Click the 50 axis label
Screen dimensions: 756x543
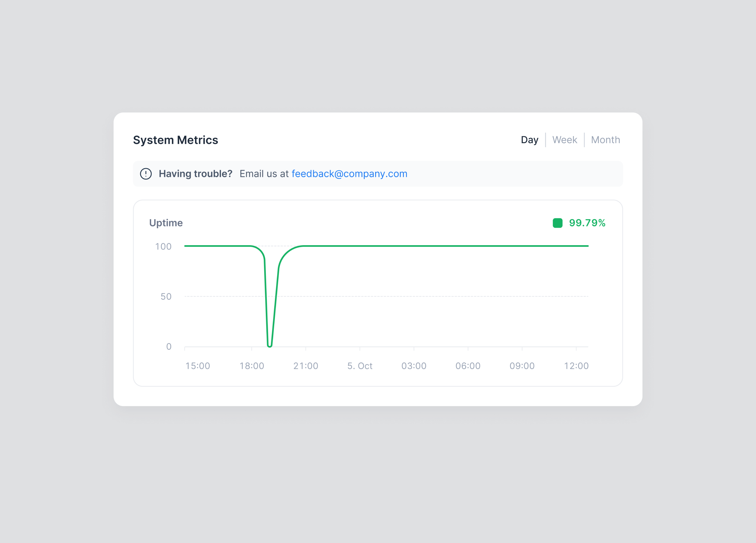[x=167, y=296]
